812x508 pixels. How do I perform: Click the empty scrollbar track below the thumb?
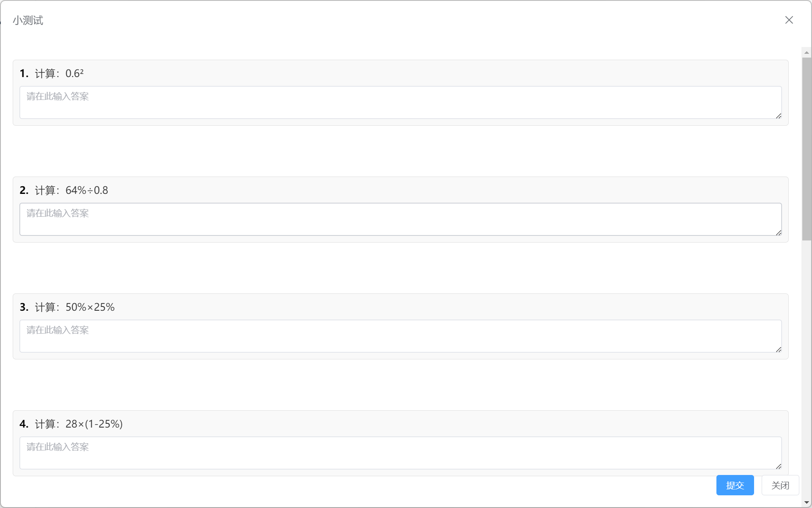tap(807, 368)
